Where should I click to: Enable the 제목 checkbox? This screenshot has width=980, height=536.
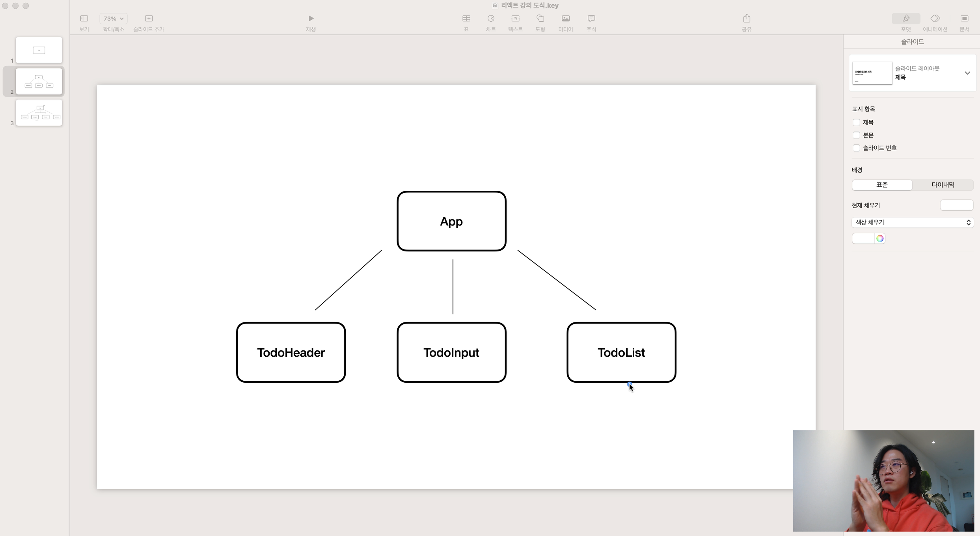coord(856,123)
